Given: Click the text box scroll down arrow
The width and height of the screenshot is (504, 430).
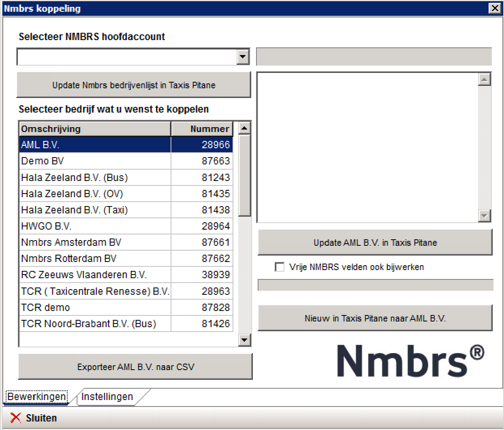Looking at the screenshot, I should [484, 215].
